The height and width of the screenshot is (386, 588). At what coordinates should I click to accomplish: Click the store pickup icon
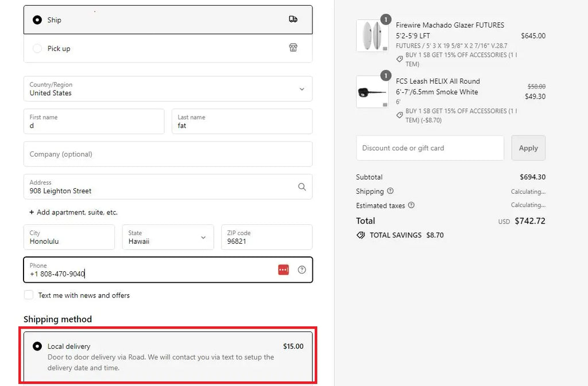click(293, 48)
